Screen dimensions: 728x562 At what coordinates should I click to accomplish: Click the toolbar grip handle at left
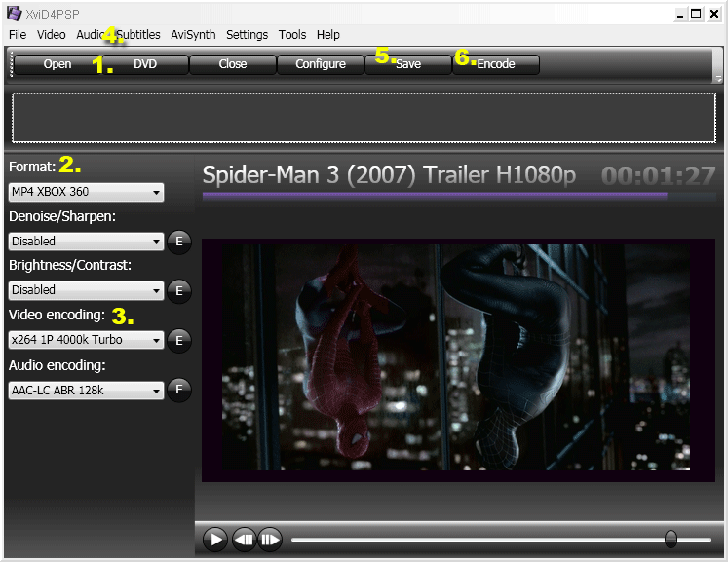coord(11,64)
